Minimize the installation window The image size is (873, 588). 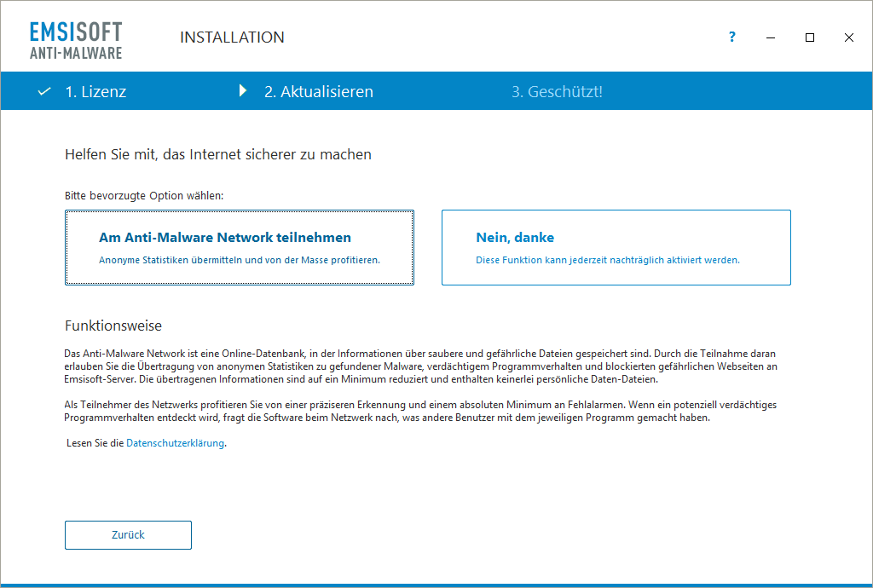[771, 37]
